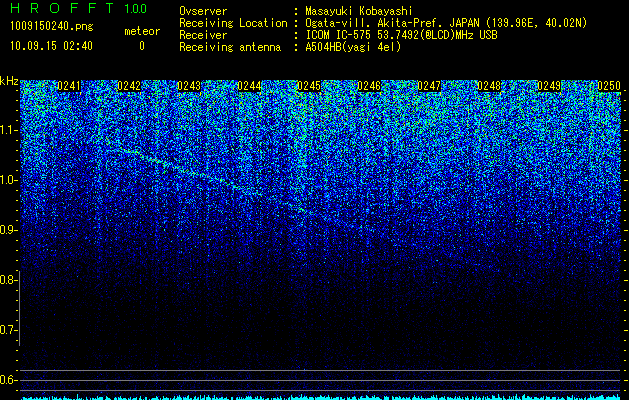Click the HROFFT title text
Image resolution: width=629 pixels, height=400 pixels.
(62, 8)
